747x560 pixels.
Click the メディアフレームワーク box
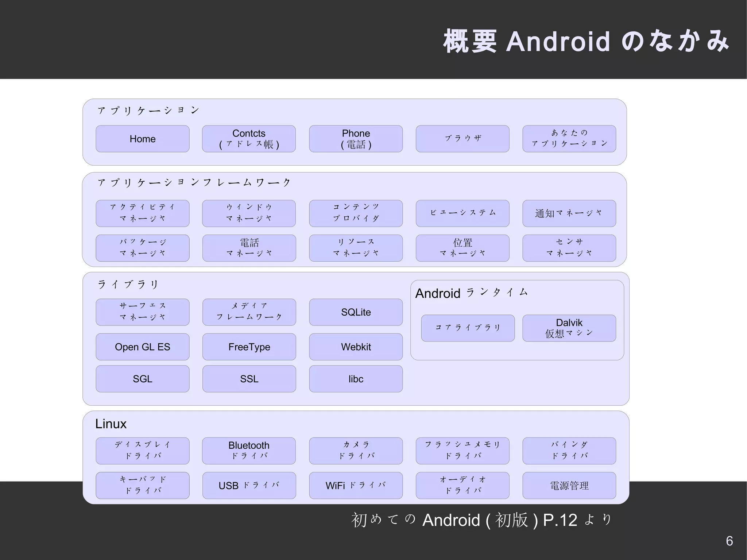tap(249, 312)
